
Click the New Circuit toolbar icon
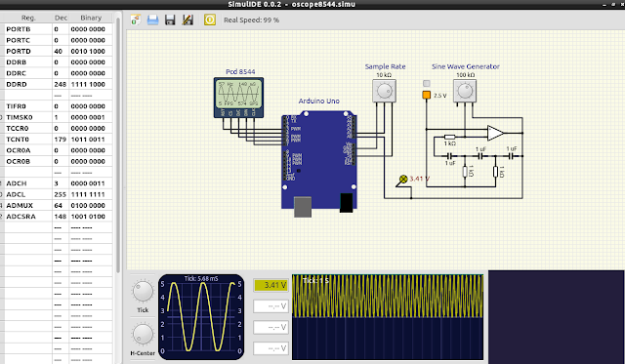click(136, 20)
